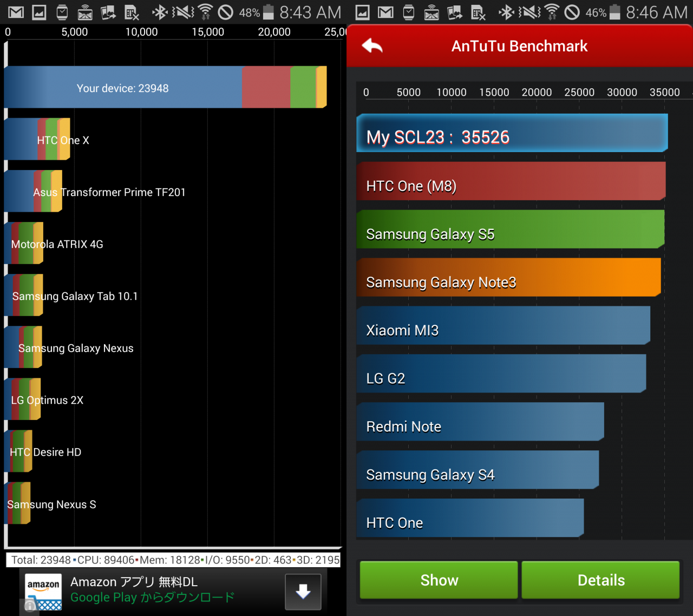Select the Samsung Galaxy S5 bar
693x616 pixels.
click(x=511, y=230)
